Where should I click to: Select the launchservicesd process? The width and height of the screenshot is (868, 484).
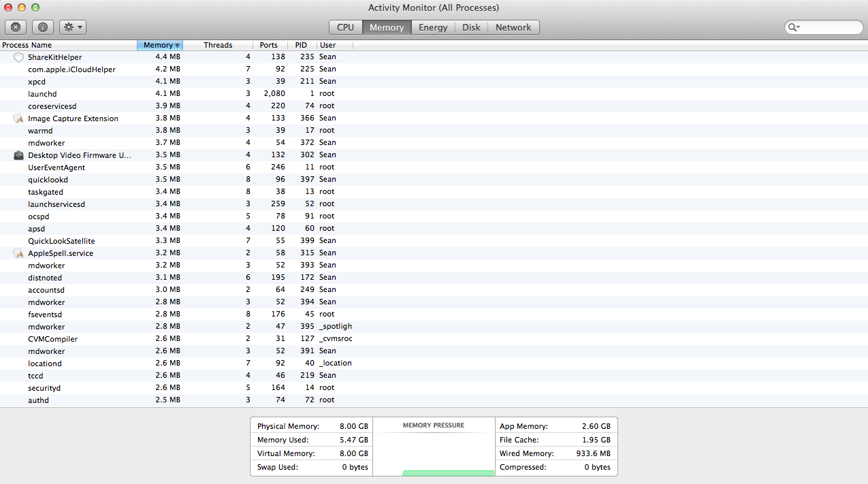[434, 204]
